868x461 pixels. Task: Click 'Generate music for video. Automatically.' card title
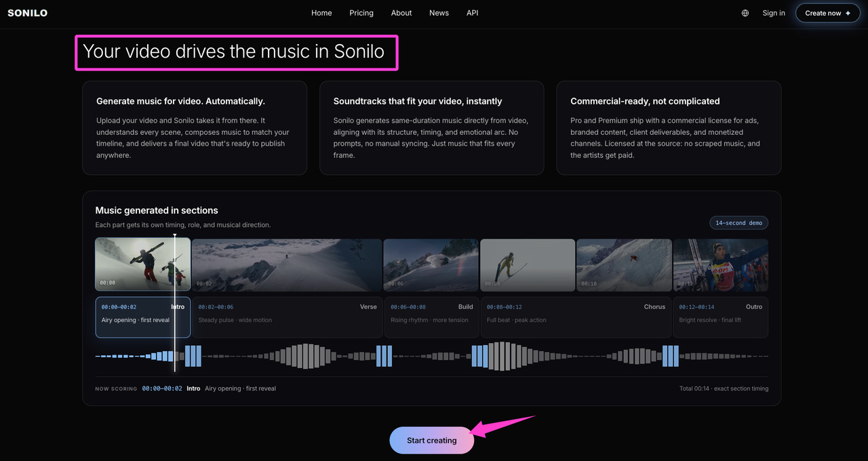[180, 101]
